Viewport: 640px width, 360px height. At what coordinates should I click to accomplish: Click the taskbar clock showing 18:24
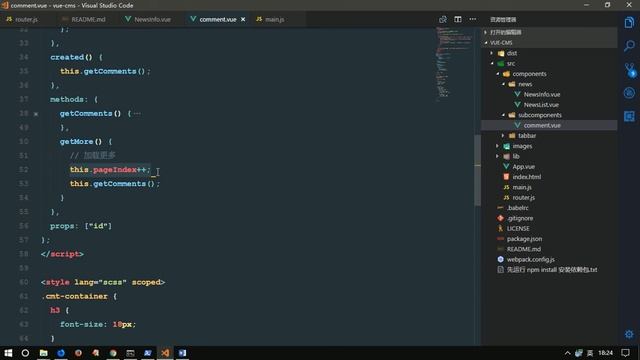click(606, 353)
